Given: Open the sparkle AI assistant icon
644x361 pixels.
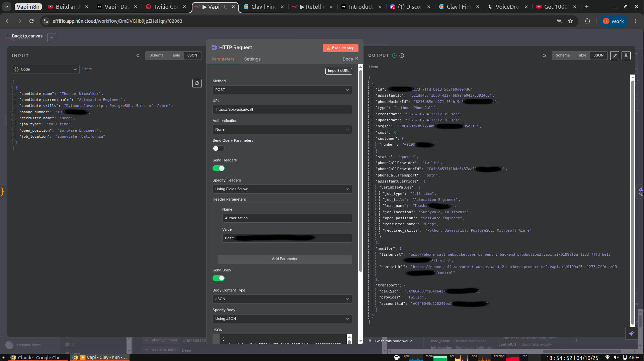Looking at the screenshot, I should (631, 333).
